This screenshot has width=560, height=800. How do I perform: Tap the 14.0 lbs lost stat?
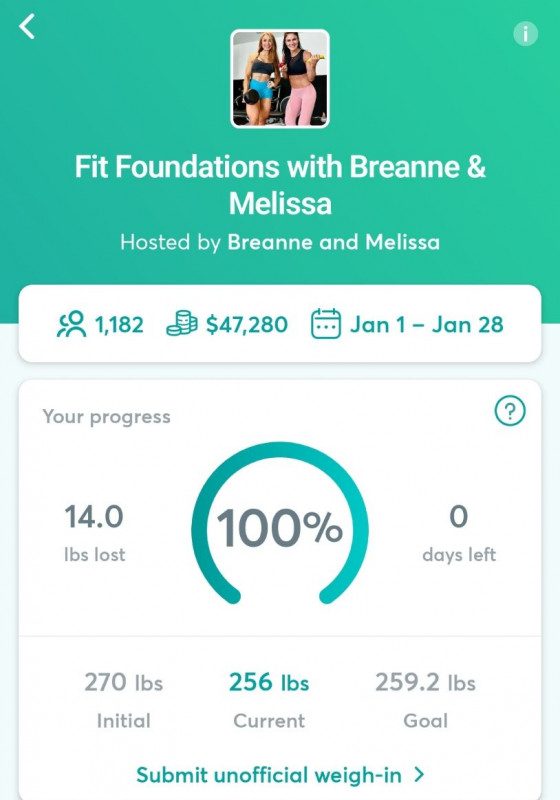click(x=94, y=533)
